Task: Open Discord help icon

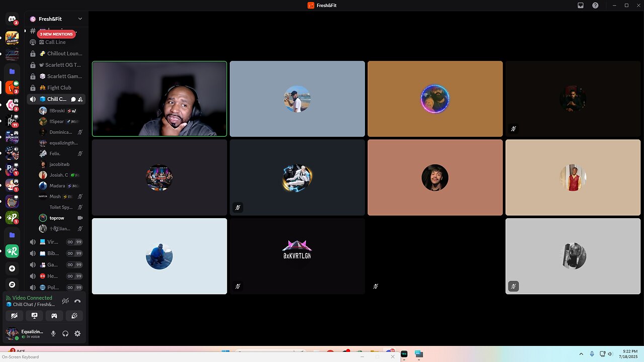Action: 596,5
